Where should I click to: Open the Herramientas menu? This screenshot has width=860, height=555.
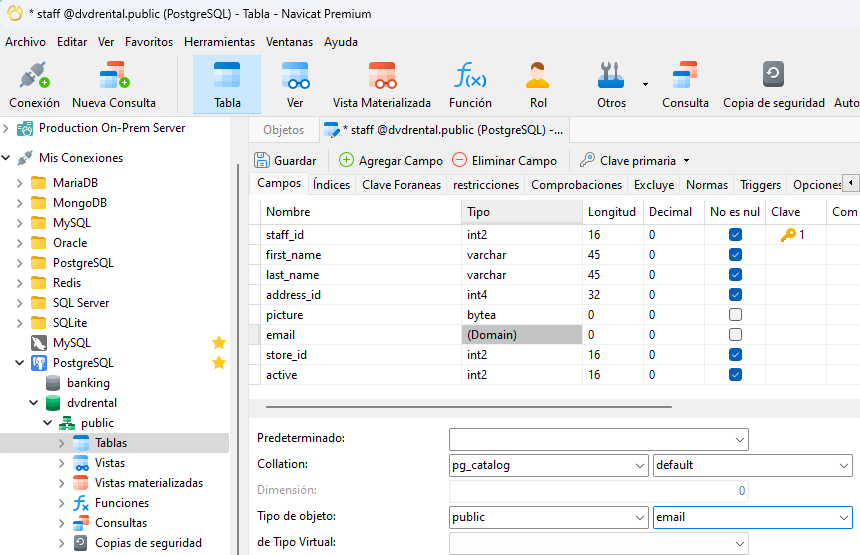tap(219, 42)
